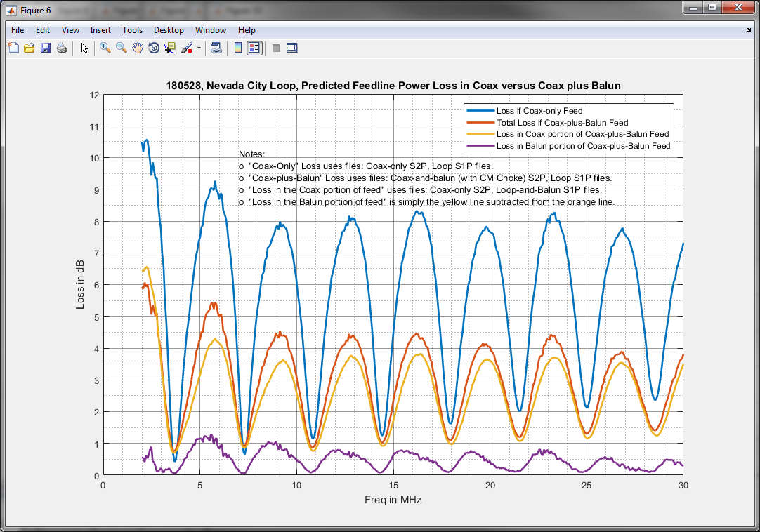Click the x-axis tick label 5
The width and height of the screenshot is (760, 532).
(x=199, y=485)
